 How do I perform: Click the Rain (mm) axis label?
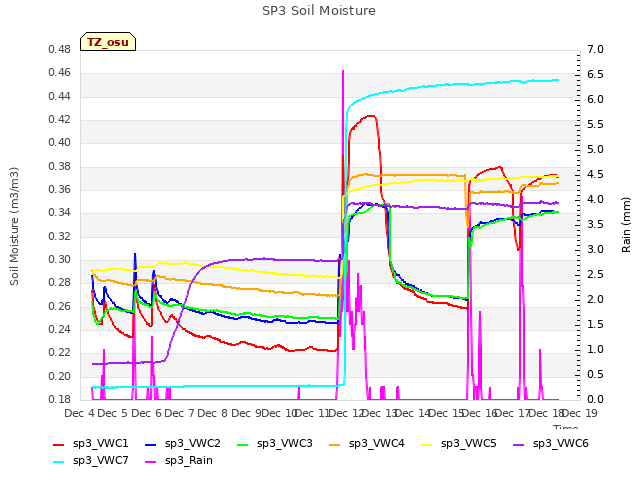point(626,225)
